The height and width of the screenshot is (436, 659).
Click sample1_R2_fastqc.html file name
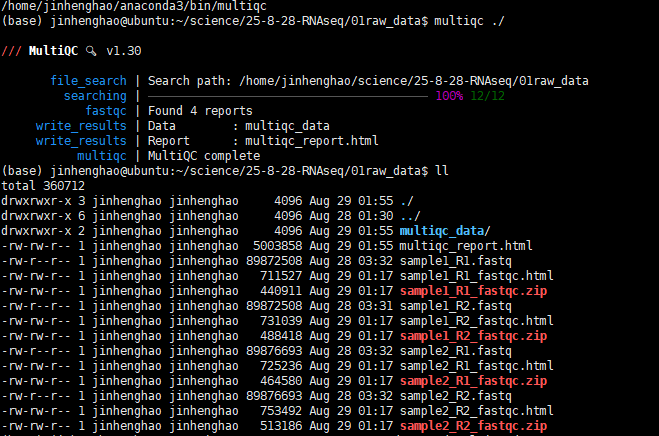[476, 321]
